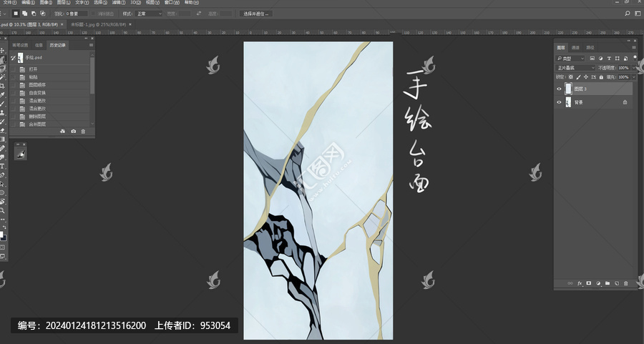
Task: Click the 手绘.psd snapshot thumbnail in History
Action: point(21,57)
